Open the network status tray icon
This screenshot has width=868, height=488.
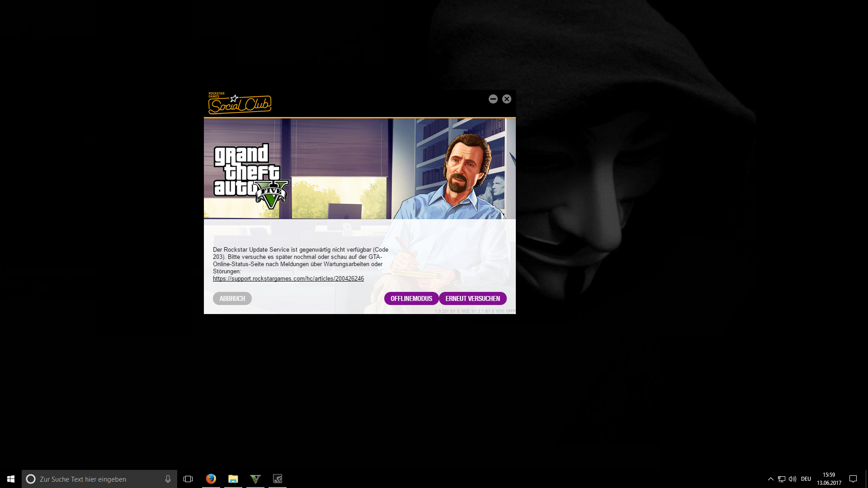[782, 479]
